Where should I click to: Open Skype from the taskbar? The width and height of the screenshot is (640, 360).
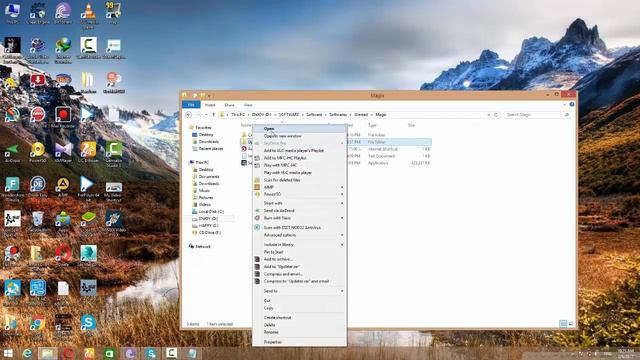coord(151,353)
